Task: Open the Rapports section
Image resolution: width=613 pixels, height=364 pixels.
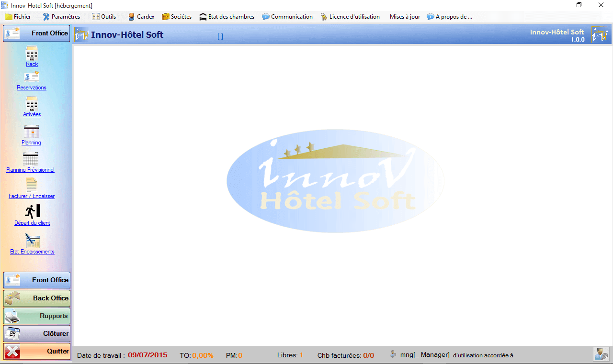Action: 36,316
